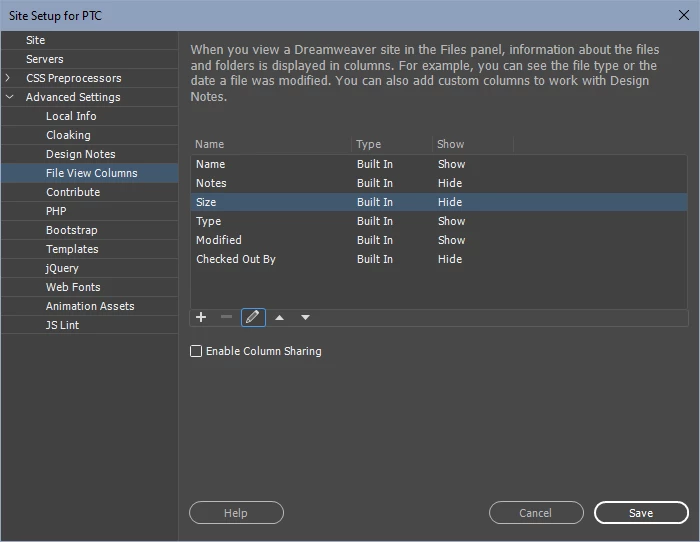
Task: Open Local Info settings
Action: coord(90,116)
